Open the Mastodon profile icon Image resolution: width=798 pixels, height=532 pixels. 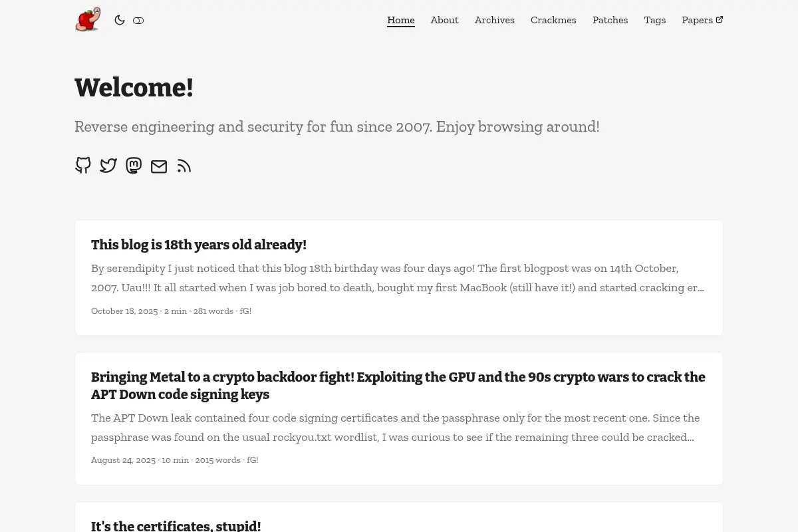pyautogui.click(x=134, y=166)
